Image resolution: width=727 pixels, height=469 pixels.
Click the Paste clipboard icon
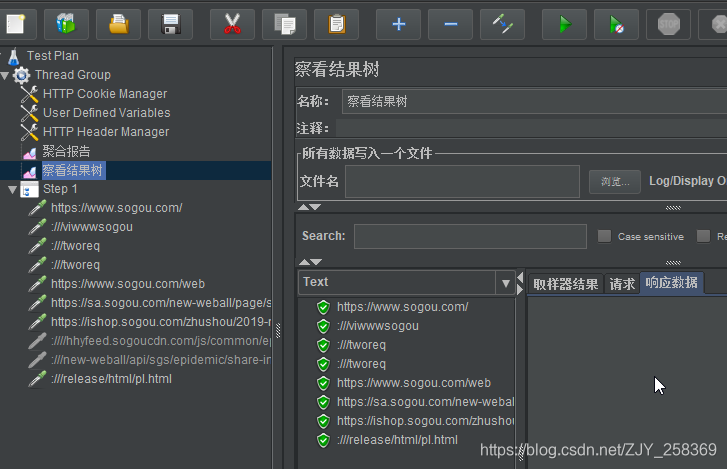point(336,24)
